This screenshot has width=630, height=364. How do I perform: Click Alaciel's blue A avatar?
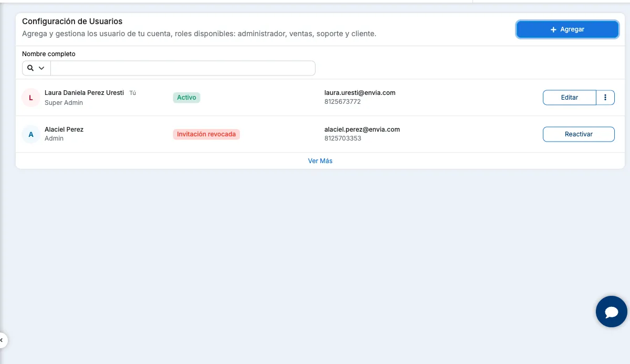tap(31, 134)
